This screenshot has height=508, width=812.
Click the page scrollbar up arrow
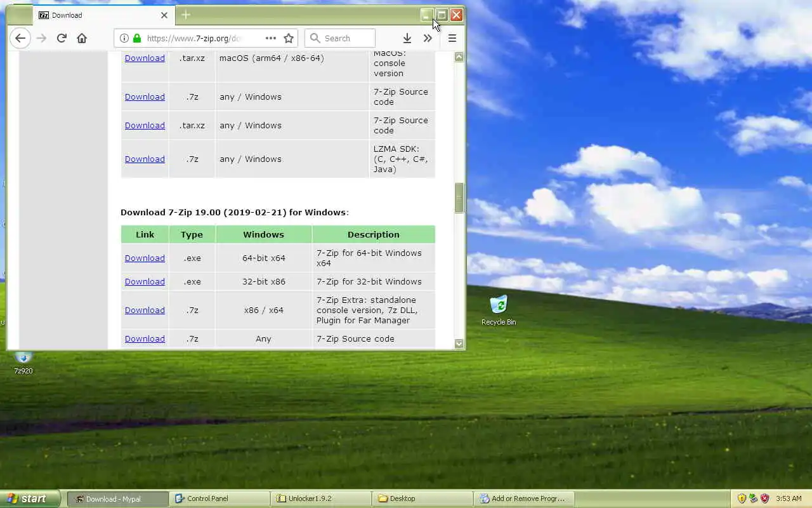pos(459,57)
